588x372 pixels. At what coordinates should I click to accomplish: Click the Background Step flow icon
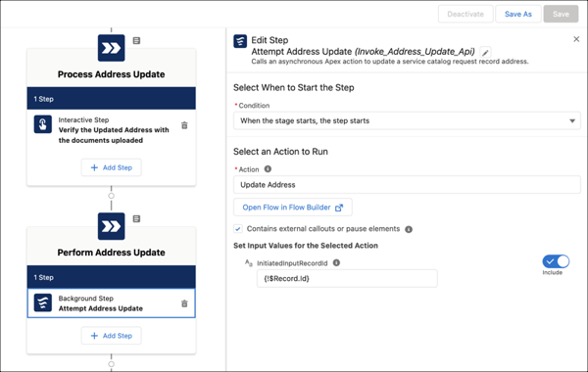(x=43, y=302)
